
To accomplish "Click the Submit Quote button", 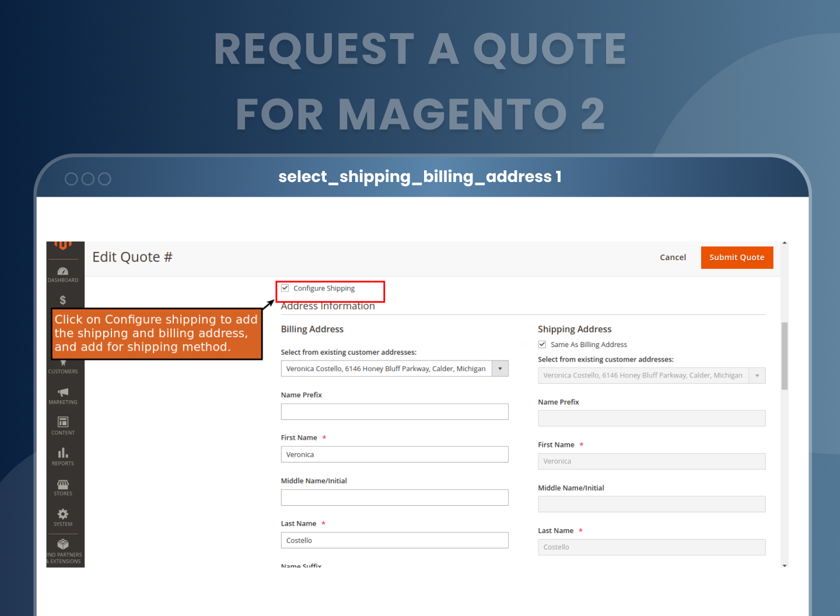I will [737, 257].
